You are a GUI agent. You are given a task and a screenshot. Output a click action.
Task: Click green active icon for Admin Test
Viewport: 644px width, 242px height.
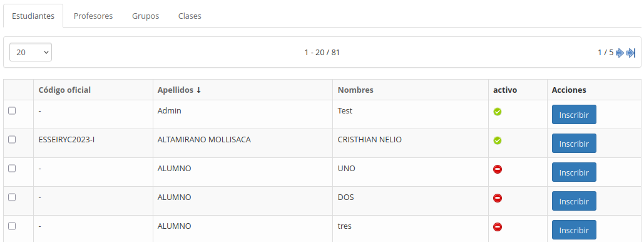pos(498,112)
